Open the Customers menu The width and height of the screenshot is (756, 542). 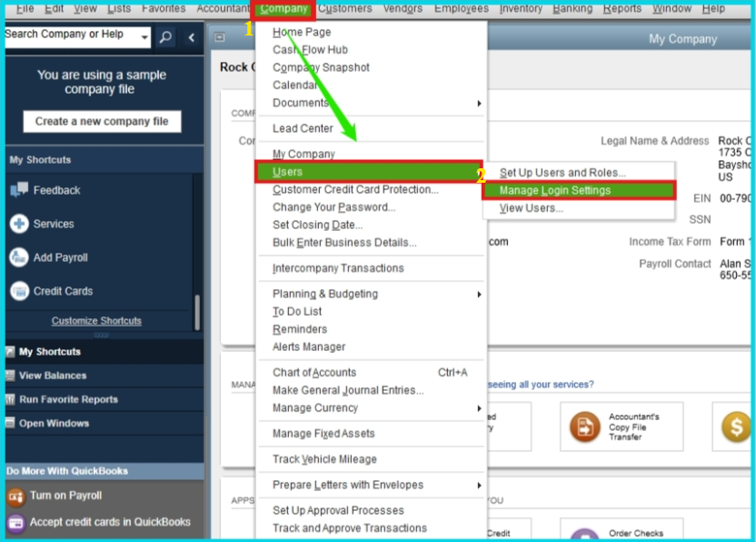(x=344, y=9)
